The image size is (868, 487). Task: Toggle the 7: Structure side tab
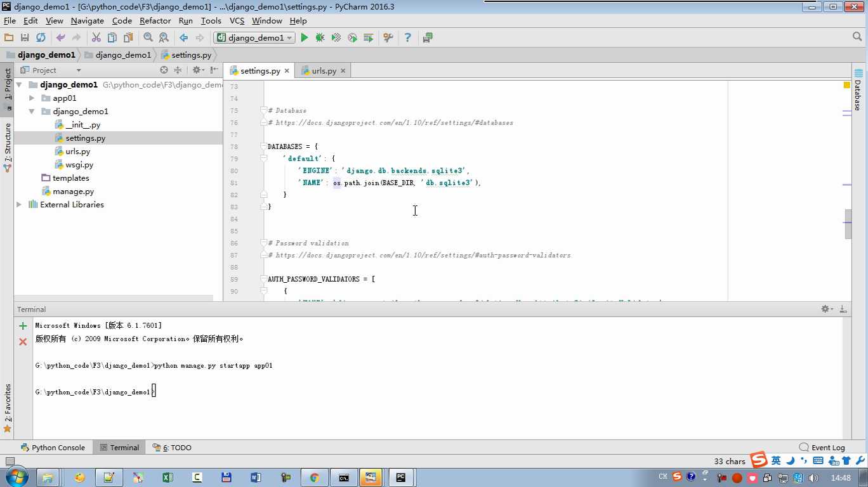[x=8, y=147]
